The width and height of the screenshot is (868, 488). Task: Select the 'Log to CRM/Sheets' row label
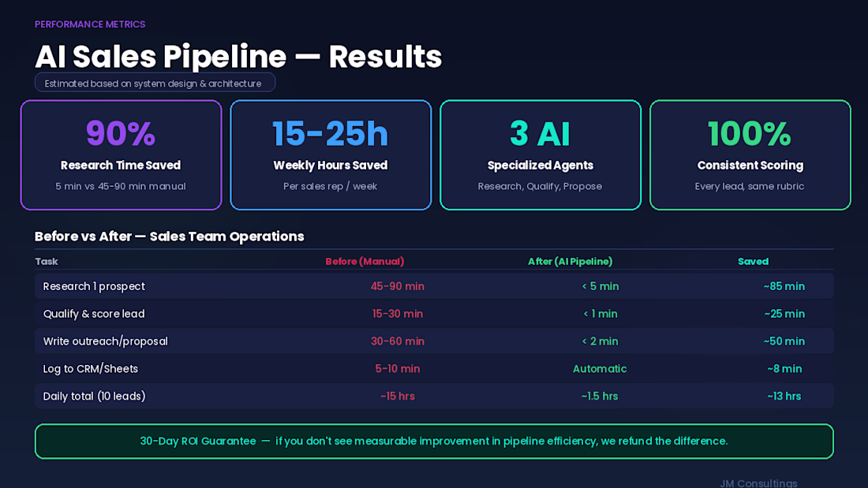90,368
